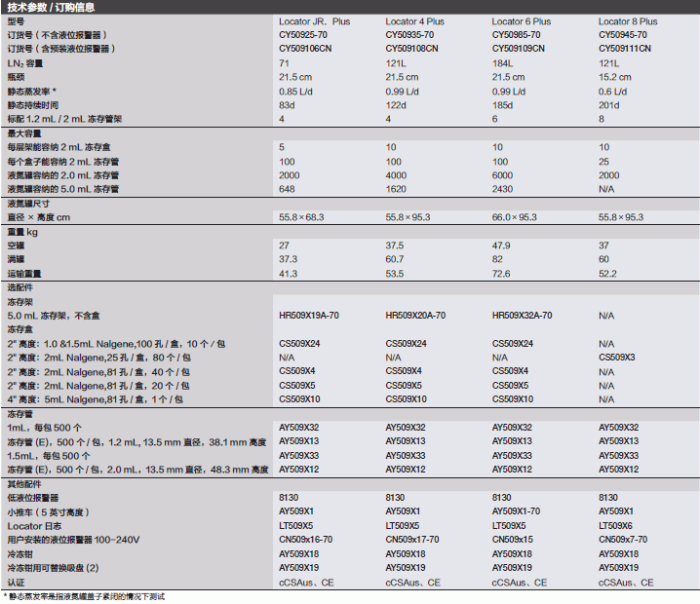The image size is (700, 604).
Task: Select the 重量 kg section heading
Action: 22,232
